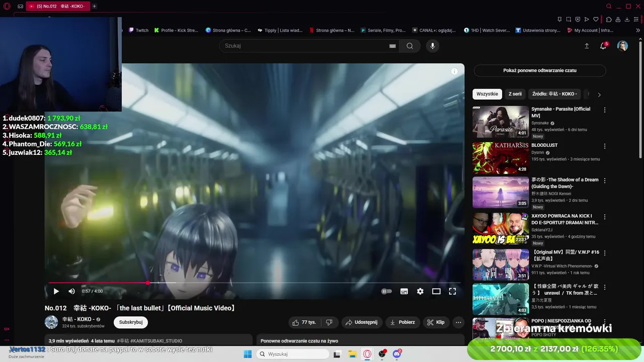Start the Opera snapshot tool
This screenshot has width=644, height=362.
[569, 19]
